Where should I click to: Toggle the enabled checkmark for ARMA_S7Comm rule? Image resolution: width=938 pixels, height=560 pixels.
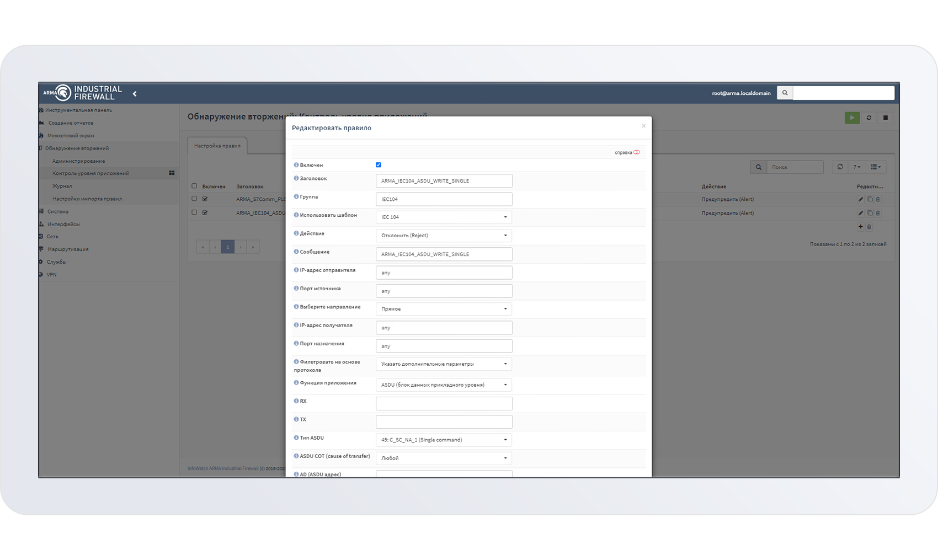[x=205, y=199]
